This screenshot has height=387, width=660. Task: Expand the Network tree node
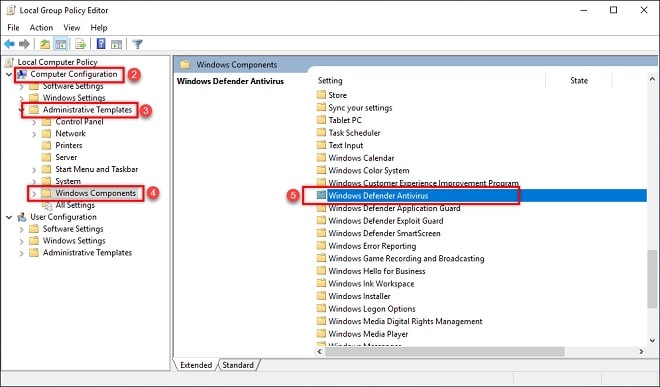click(34, 134)
